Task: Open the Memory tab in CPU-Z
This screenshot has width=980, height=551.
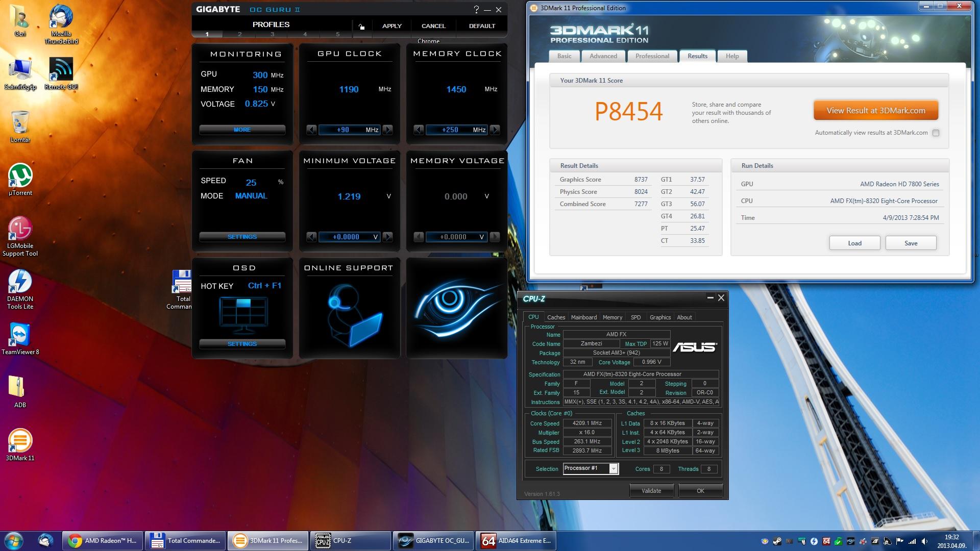Action: (x=612, y=317)
